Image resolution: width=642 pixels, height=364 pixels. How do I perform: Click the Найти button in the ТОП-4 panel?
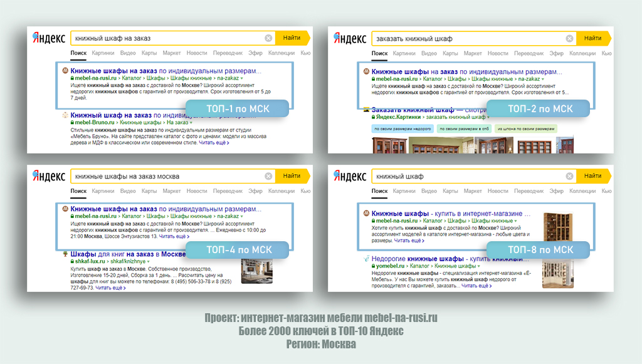coord(292,176)
